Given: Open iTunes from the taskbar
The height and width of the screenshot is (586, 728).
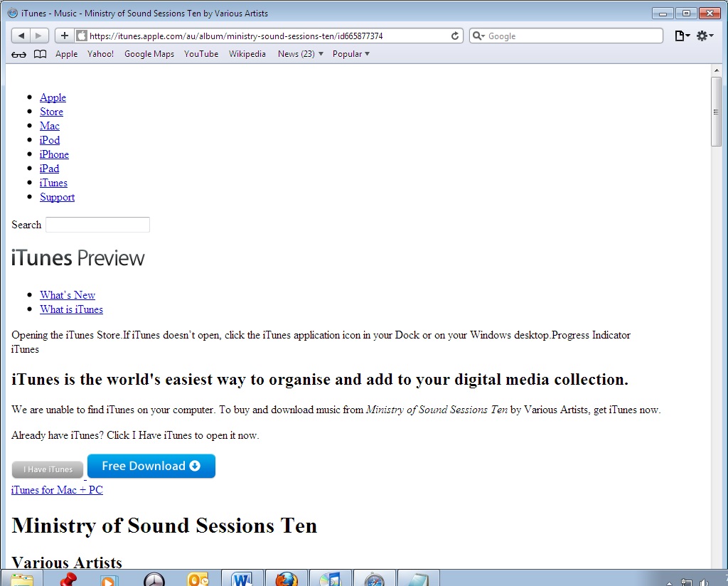Looking at the screenshot, I should point(331,579).
